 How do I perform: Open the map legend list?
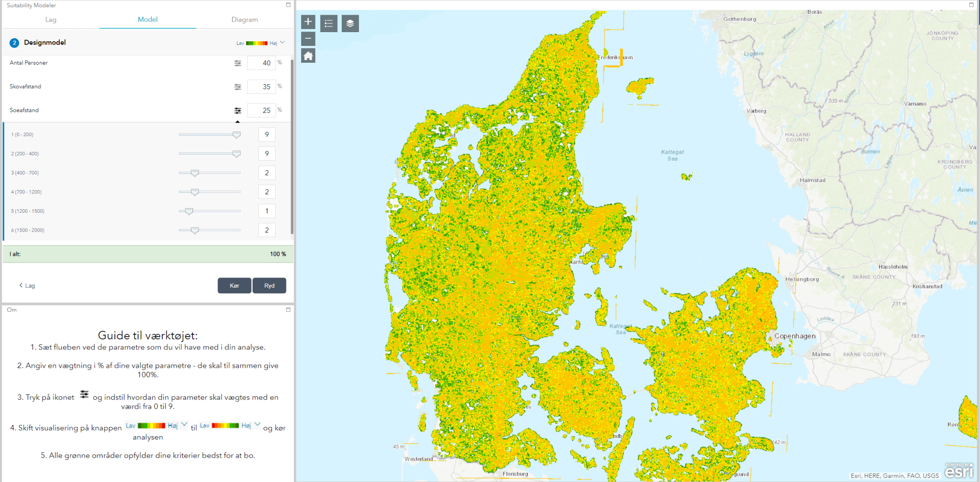tap(329, 23)
